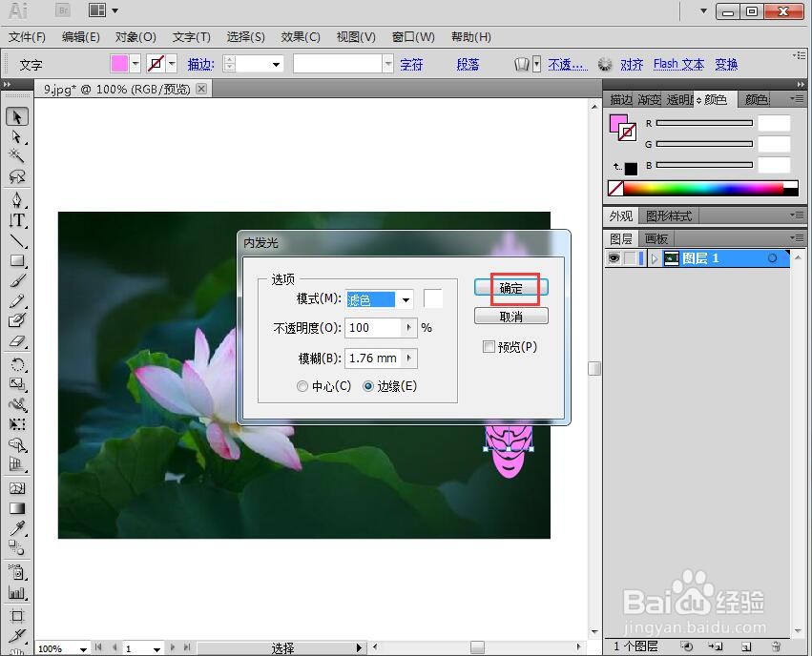Open the Mode dropdown in Inner Glow
This screenshot has width=812, height=656.
pyautogui.click(x=406, y=299)
